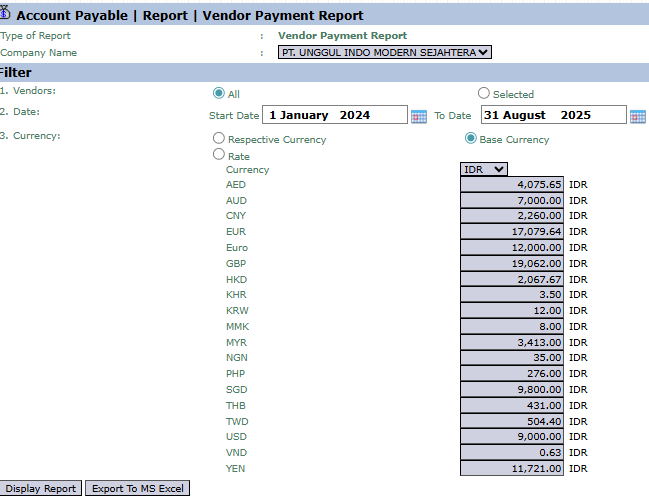This screenshot has height=498, width=649.
Task: Enable the Base Currency radio option
Action: click(x=470, y=139)
